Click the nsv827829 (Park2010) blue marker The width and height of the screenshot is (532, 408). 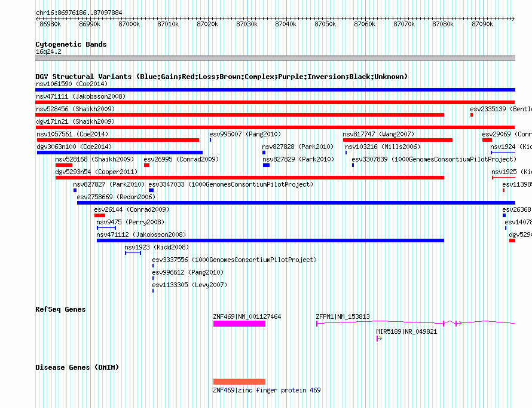pyautogui.click(x=267, y=165)
